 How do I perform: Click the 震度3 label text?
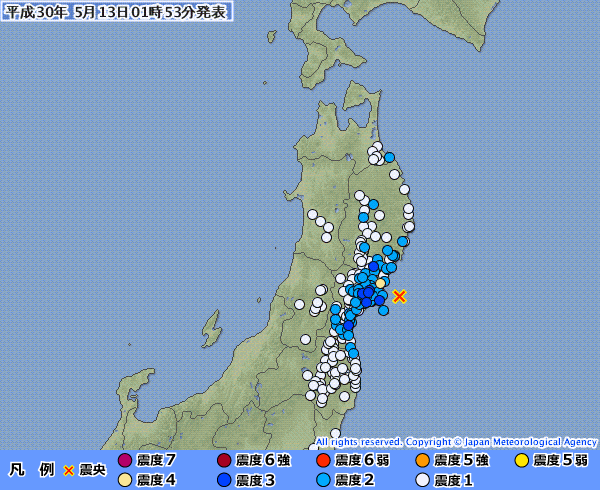(255, 480)
